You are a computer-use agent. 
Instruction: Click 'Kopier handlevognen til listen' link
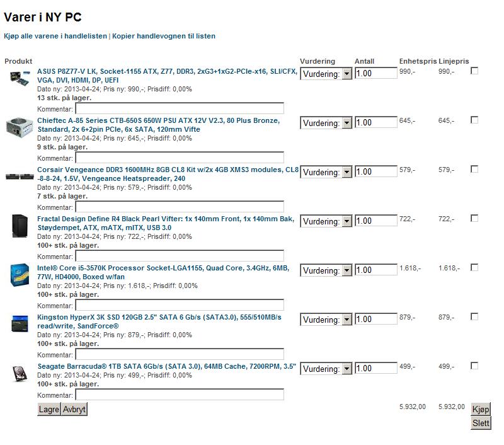(164, 36)
